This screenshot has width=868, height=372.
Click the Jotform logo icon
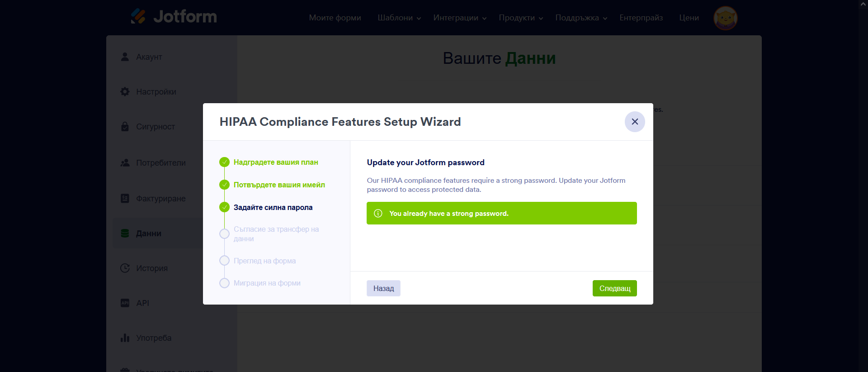pos(138,16)
